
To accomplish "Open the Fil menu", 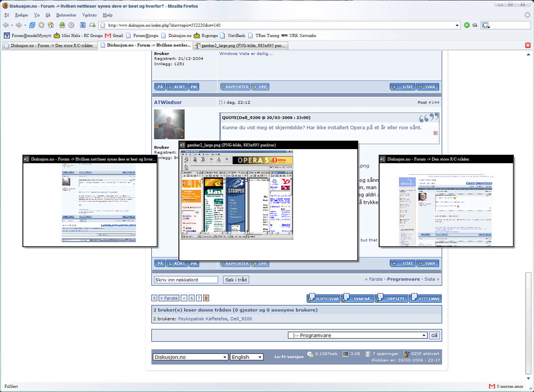I will (7, 15).
